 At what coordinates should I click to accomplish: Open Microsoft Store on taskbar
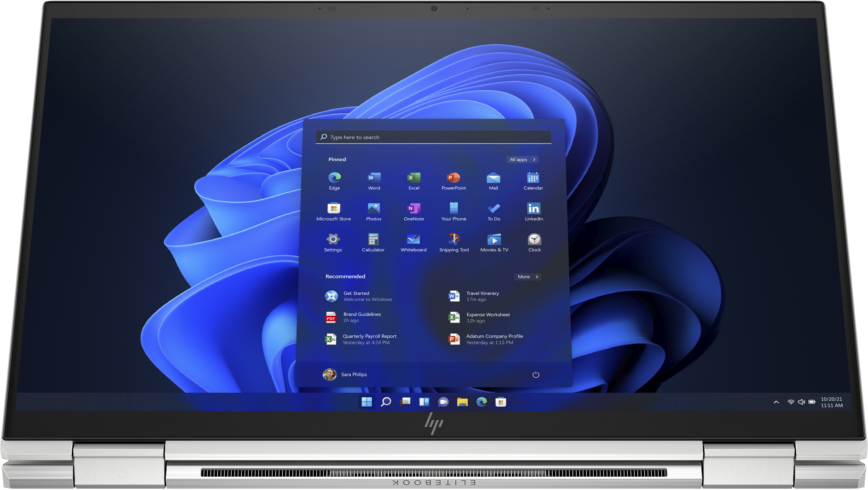[x=501, y=402]
